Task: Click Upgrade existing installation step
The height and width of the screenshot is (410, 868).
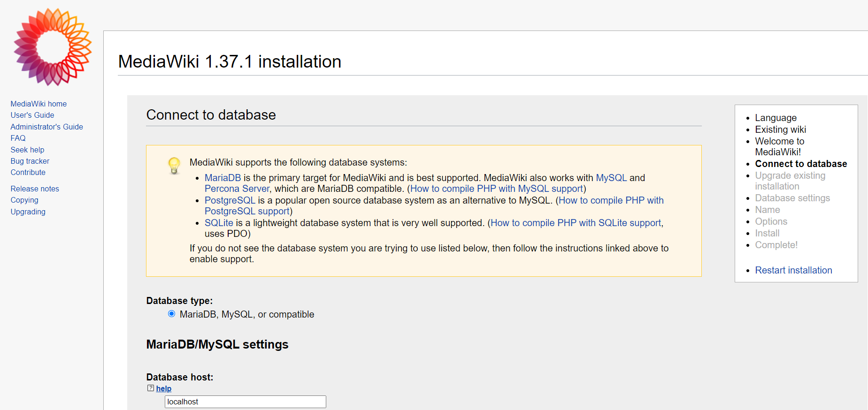Action: click(x=790, y=181)
